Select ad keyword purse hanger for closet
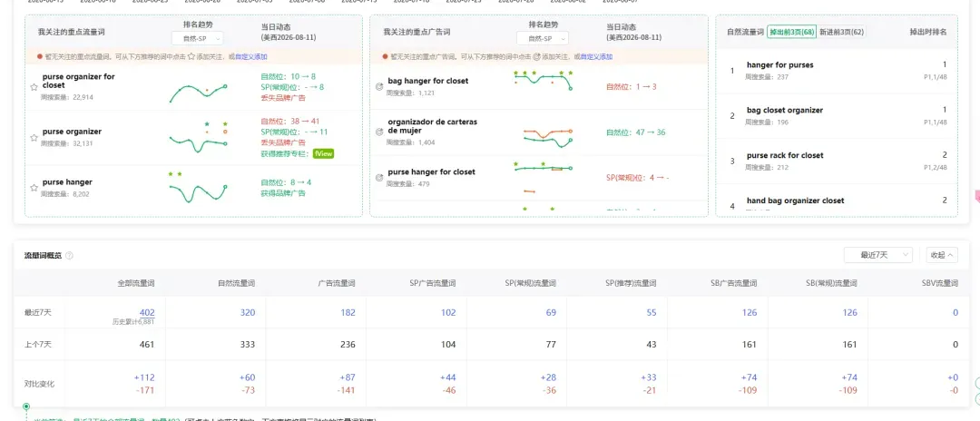Screen dimensions: 980x421 pos(431,171)
